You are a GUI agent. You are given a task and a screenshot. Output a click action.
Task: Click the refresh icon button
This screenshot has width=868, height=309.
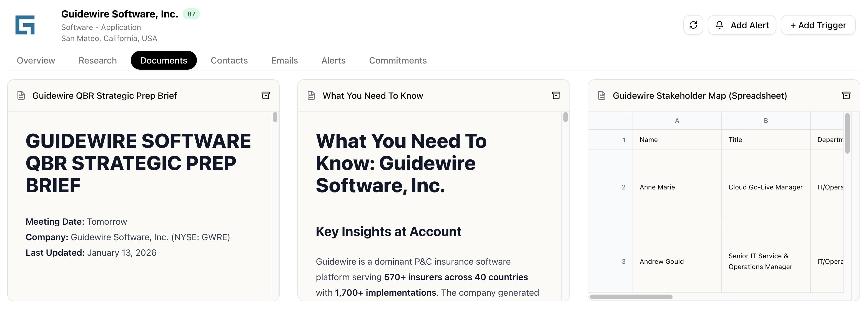tap(693, 25)
